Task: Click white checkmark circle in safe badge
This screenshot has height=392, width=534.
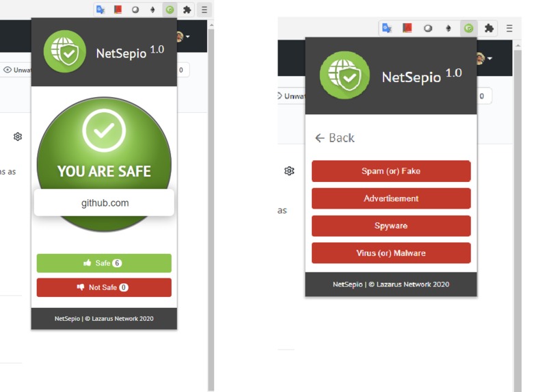Action: (104, 131)
